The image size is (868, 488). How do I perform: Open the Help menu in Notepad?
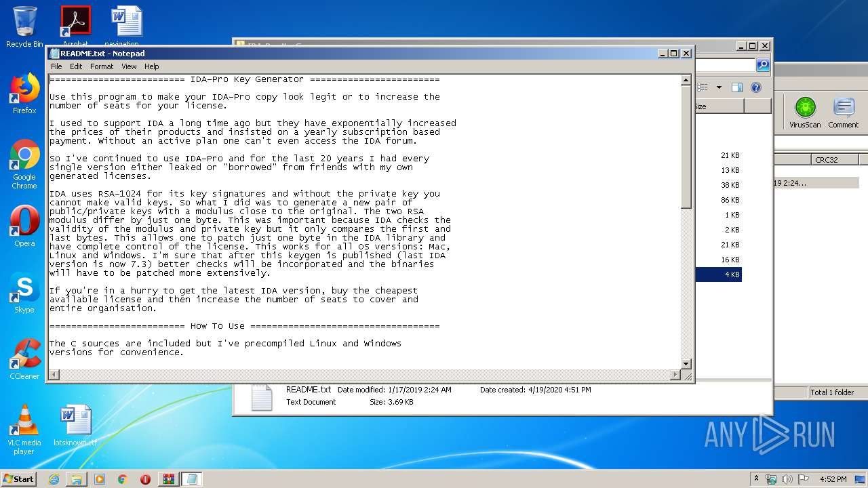click(x=152, y=66)
